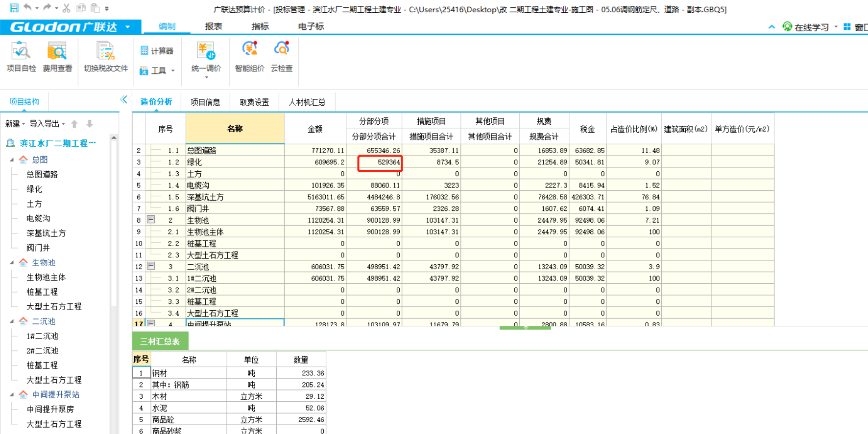The width and height of the screenshot is (868, 434).
Task: Switch to the 指标 ribbon tab
Action: coord(260,26)
